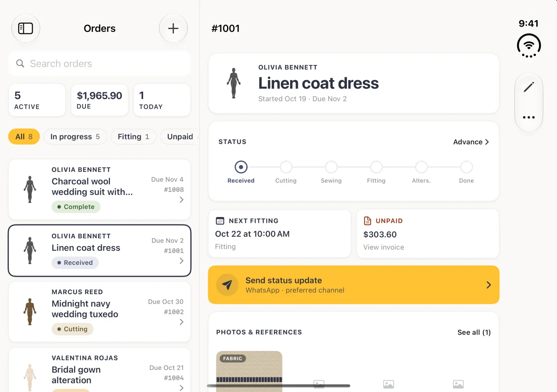Click the unpaid invoice document icon
557x392 pixels.
[x=367, y=221]
